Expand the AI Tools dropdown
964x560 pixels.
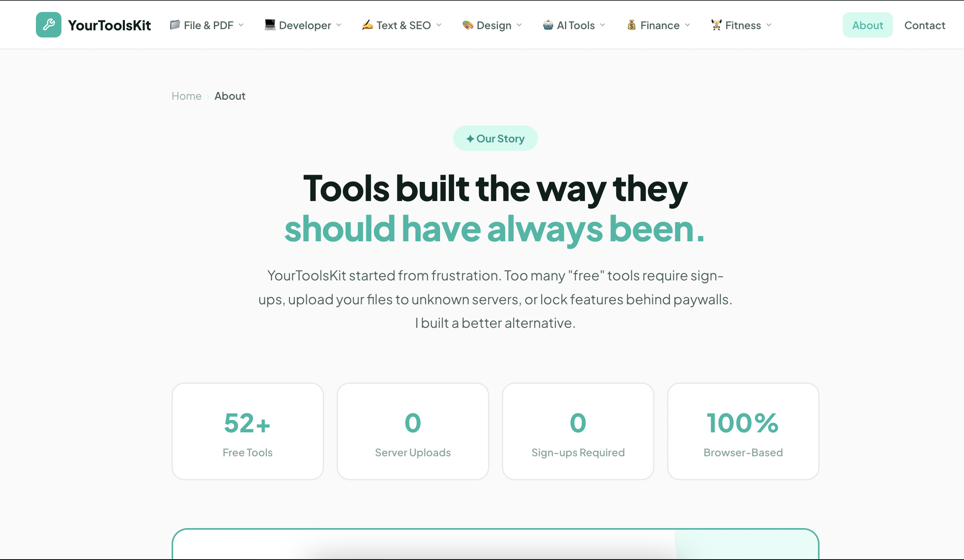(603, 25)
